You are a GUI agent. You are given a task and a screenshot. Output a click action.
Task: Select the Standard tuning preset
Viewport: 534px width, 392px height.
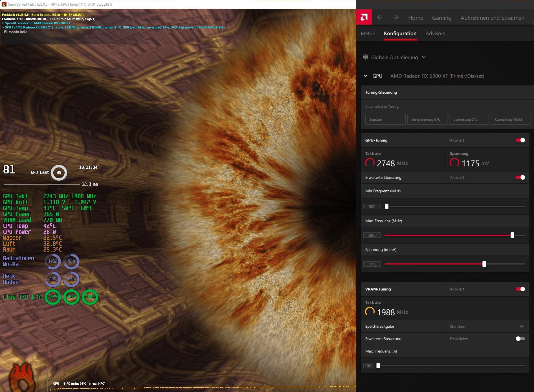click(385, 119)
